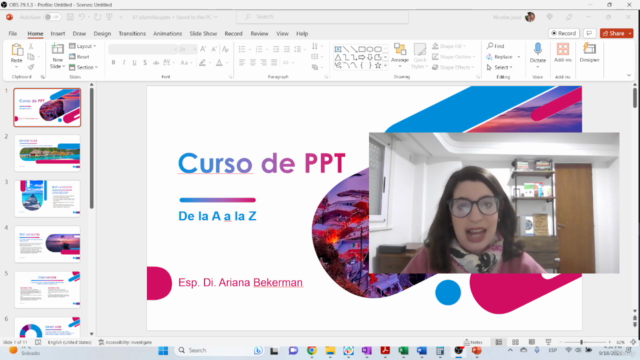Image resolution: width=640 pixels, height=360 pixels.
Task: Decrease font size with the smaller A
Action: (214, 49)
